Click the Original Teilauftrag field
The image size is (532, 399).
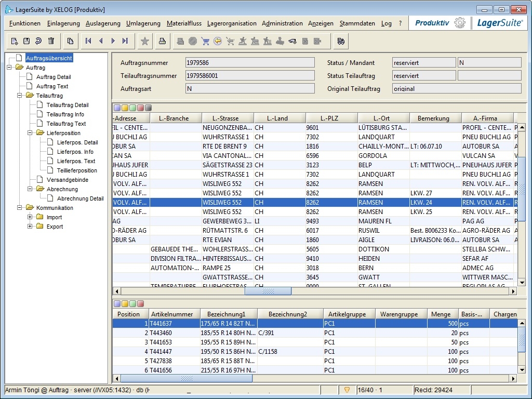click(x=457, y=88)
